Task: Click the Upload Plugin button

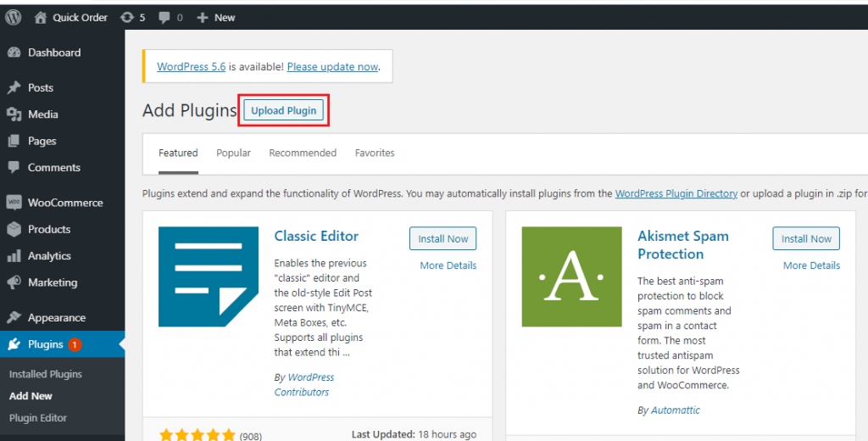Action: 283,110
